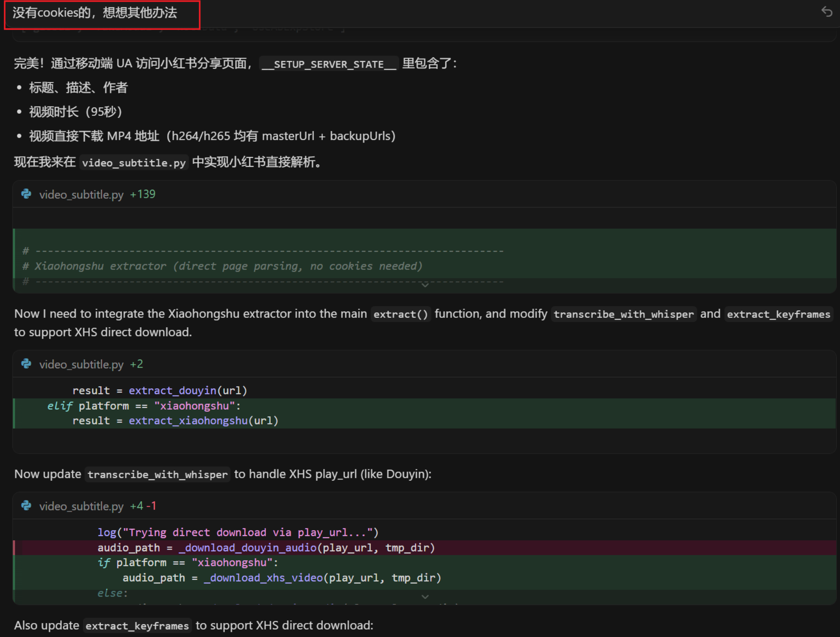Screen dimensions: 840x637
Task: Expand the +4 -1 diff with bottom chevron
Action: pyautogui.click(x=425, y=597)
